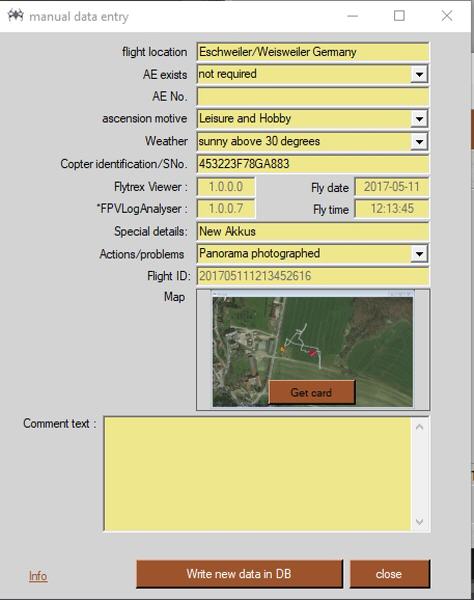Select the Special details text field
The image size is (474, 600).
coord(313,232)
